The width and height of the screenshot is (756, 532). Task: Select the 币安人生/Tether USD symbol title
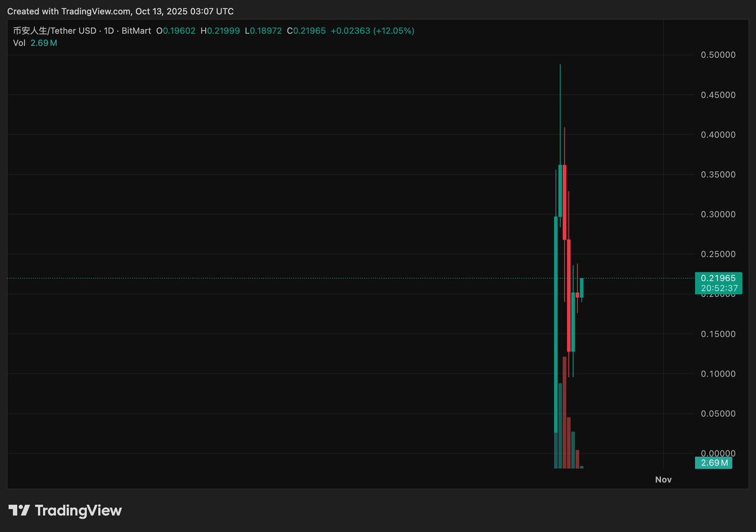coord(54,31)
